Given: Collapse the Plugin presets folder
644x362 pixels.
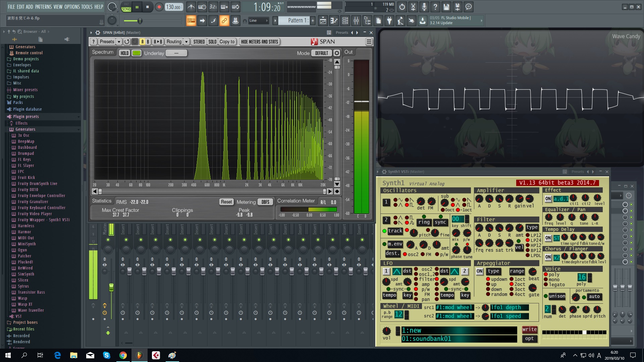Looking at the screenshot, I should tap(26, 117).
